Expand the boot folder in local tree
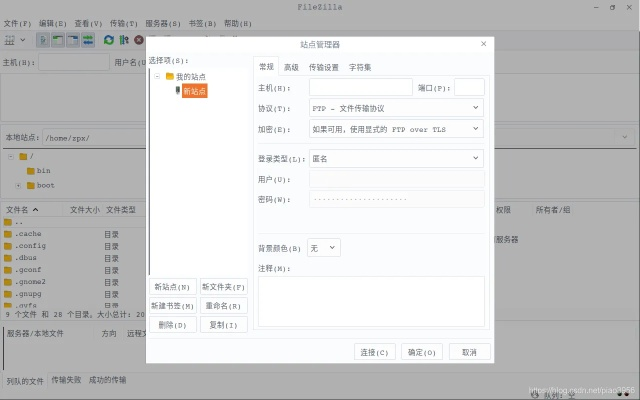640x400 pixels. tap(18, 186)
